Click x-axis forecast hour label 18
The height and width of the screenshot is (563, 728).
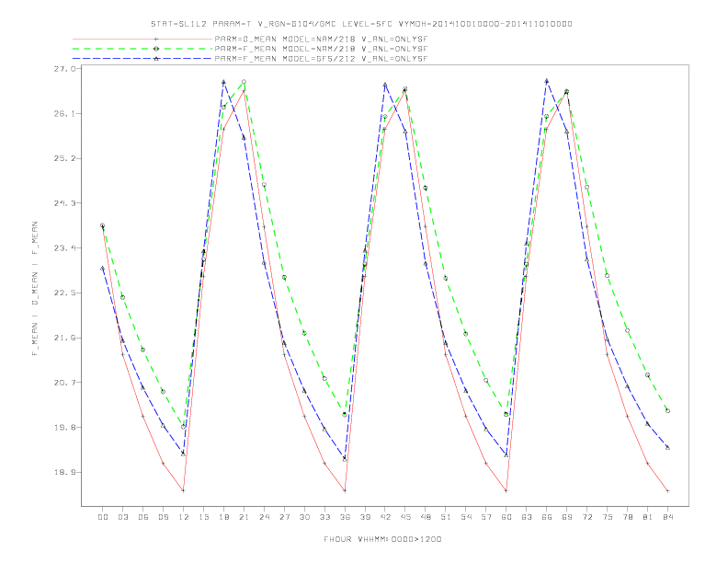223,517
